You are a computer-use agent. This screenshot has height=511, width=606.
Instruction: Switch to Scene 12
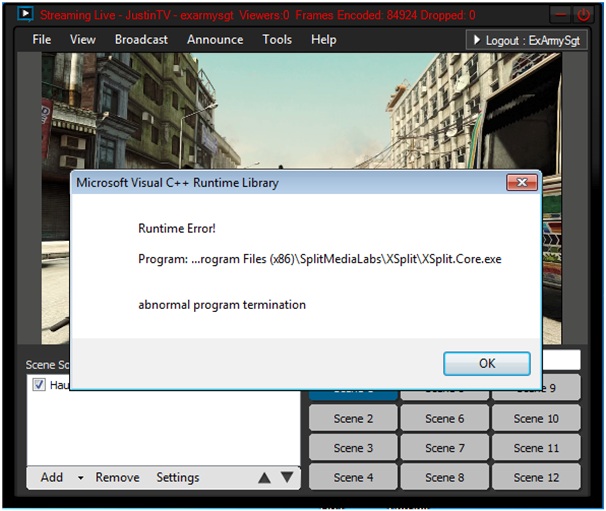point(536,477)
